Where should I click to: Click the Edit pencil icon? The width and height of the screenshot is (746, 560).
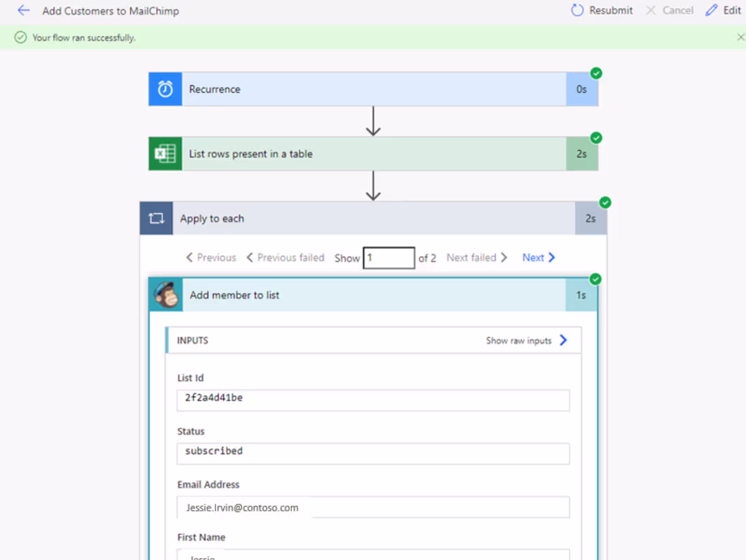[711, 10]
